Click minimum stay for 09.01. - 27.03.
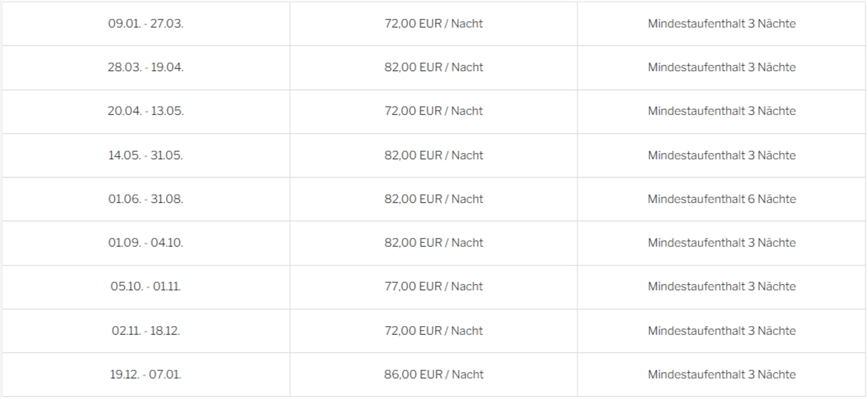 coord(722,24)
